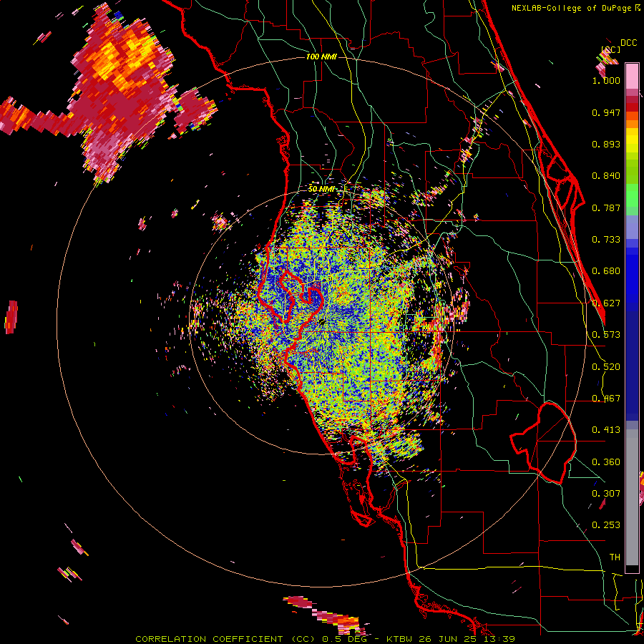Click the 0.680 legend value
This screenshot has width=644, height=644.
pos(606,271)
